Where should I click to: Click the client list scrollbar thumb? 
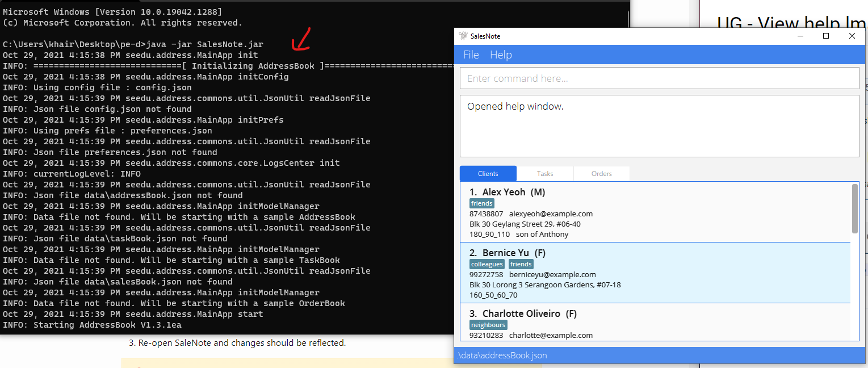(855, 208)
